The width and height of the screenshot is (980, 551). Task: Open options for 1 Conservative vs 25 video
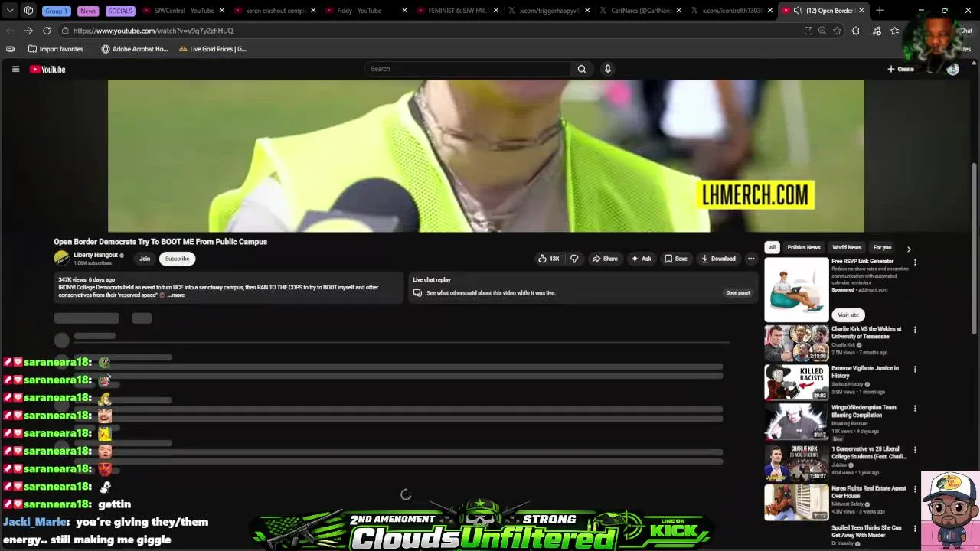tap(915, 449)
